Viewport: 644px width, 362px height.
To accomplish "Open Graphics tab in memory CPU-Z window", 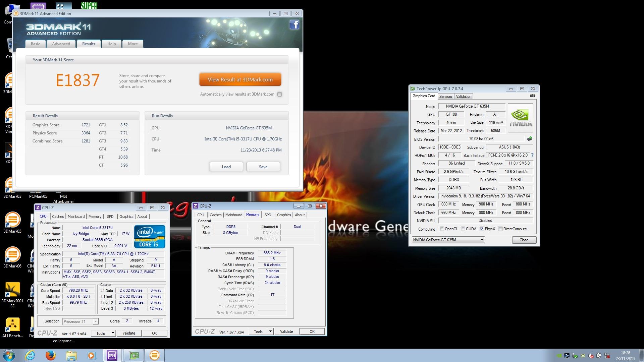I will [284, 215].
